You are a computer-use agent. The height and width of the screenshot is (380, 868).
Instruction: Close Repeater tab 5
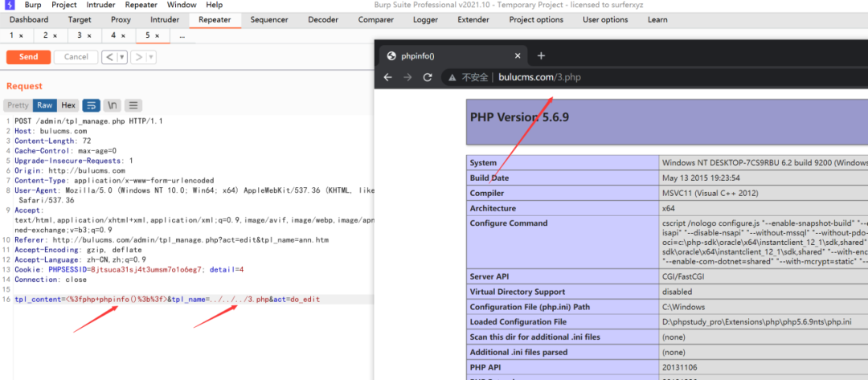click(x=158, y=35)
